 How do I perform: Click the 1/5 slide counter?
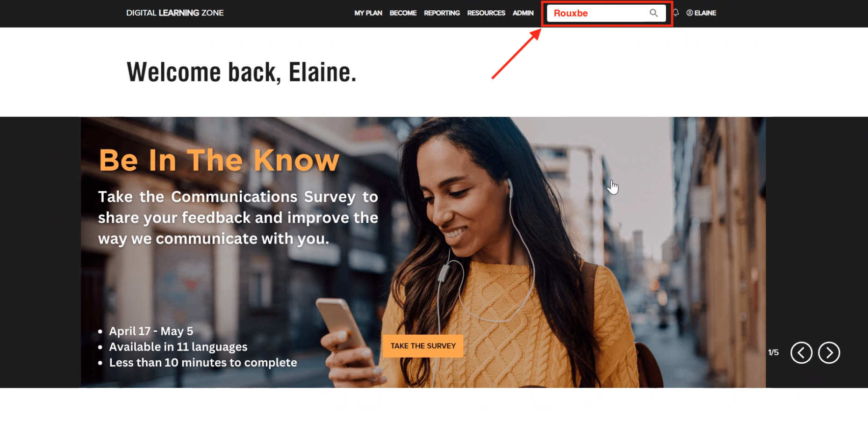[774, 352]
